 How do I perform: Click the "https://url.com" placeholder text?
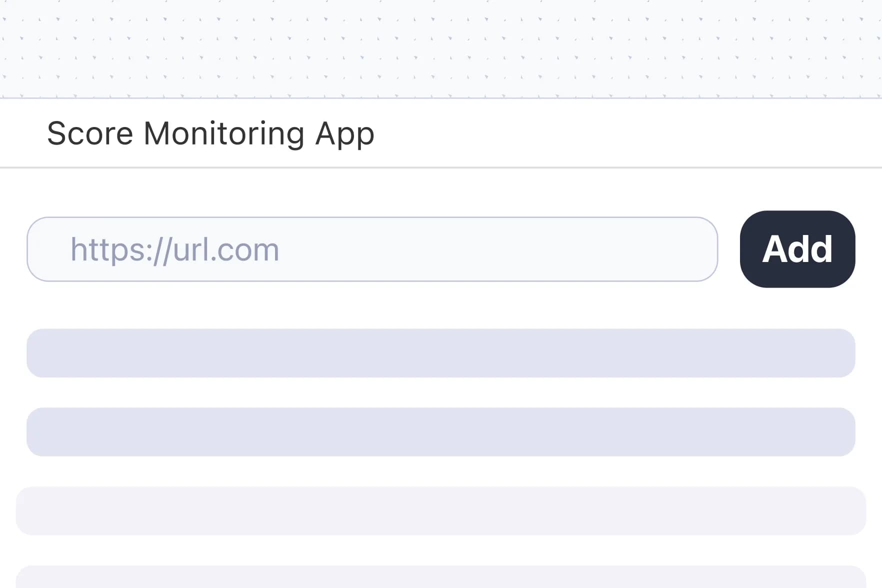174,249
